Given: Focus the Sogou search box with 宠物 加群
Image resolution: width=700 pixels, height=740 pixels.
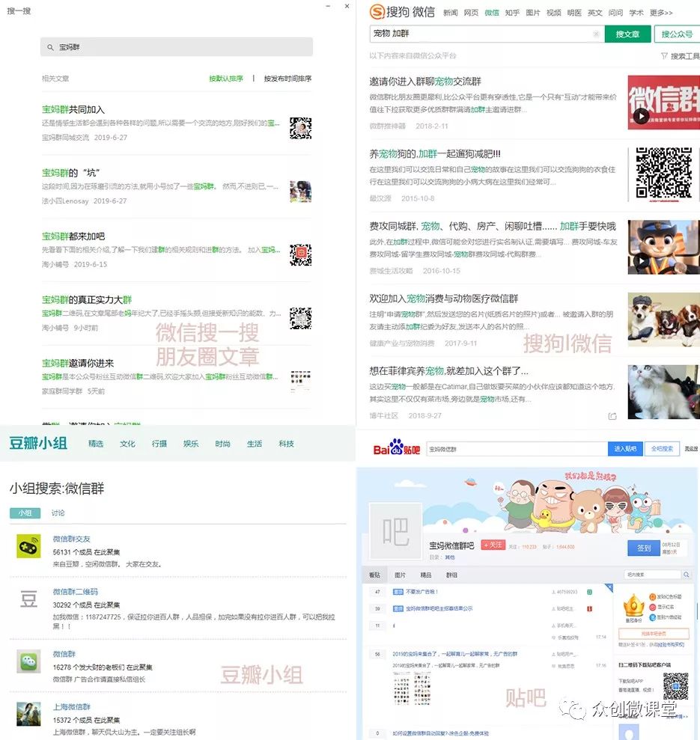Looking at the screenshot, I should [x=487, y=34].
